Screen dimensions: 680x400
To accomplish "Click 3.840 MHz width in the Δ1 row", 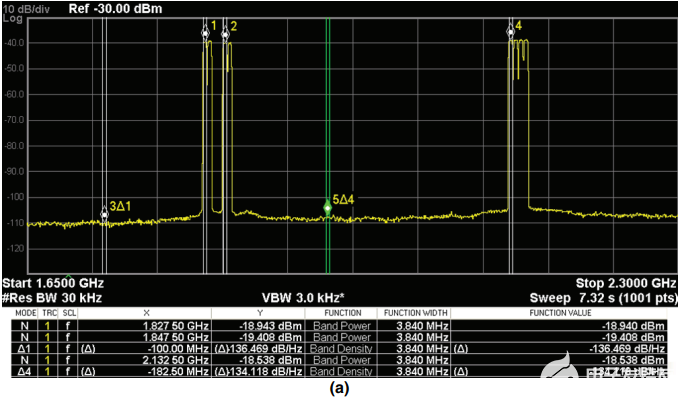I will click(422, 348).
